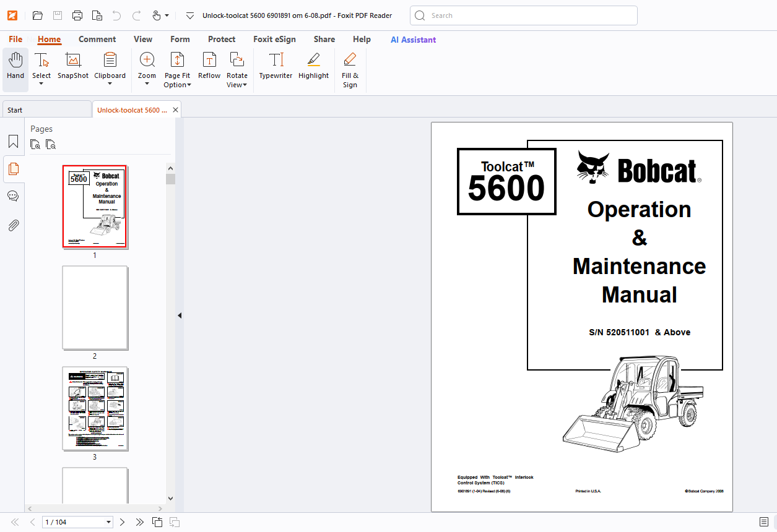Activate the Select text tool
The width and height of the screenshot is (777, 532).
pyautogui.click(x=41, y=65)
